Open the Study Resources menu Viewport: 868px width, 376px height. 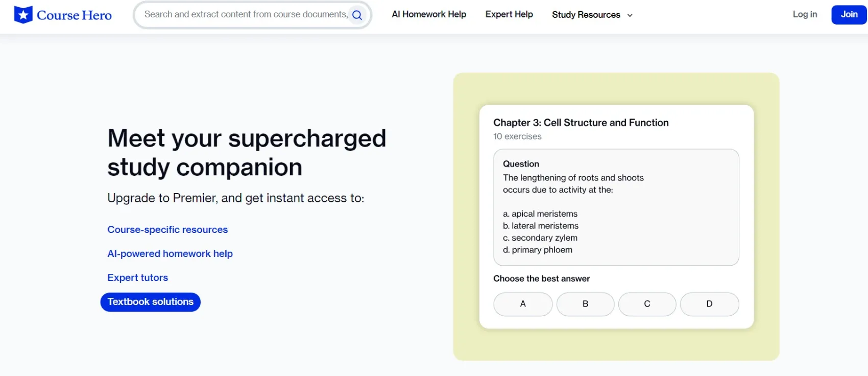(586, 15)
